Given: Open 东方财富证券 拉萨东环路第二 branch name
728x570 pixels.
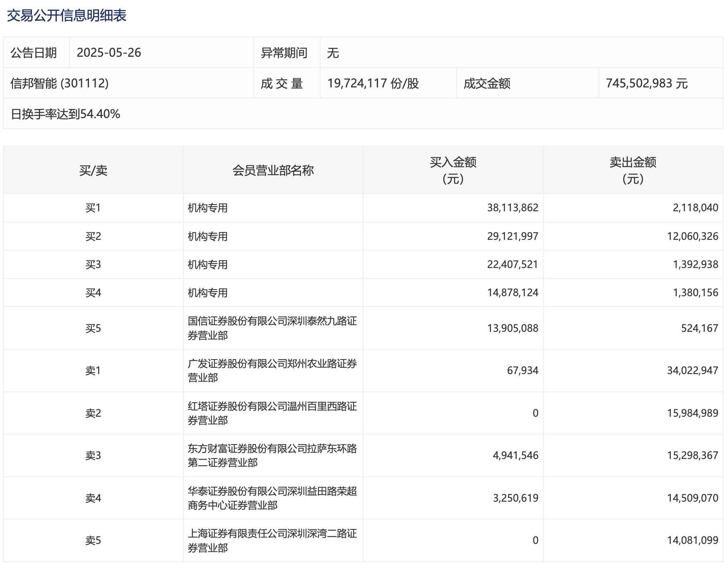Looking at the screenshot, I should pyautogui.click(x=272, y=456).
